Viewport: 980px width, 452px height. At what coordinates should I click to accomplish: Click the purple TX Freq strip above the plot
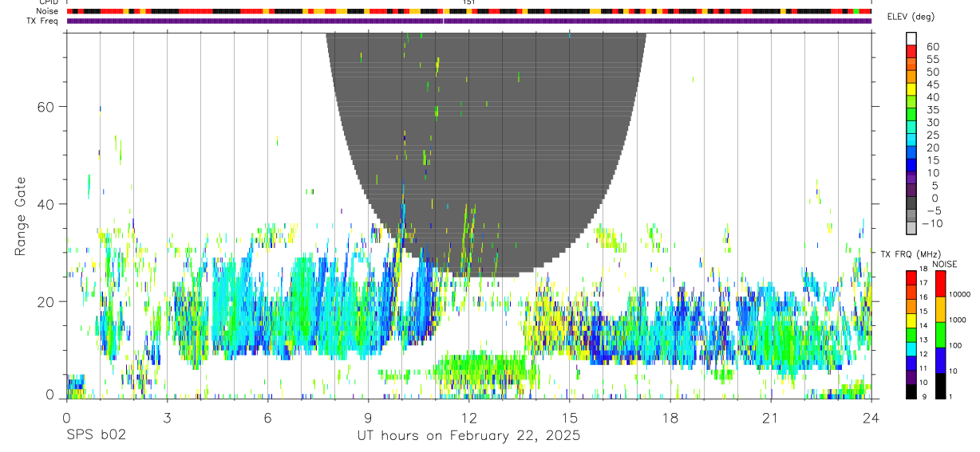(x=468, y=21)
